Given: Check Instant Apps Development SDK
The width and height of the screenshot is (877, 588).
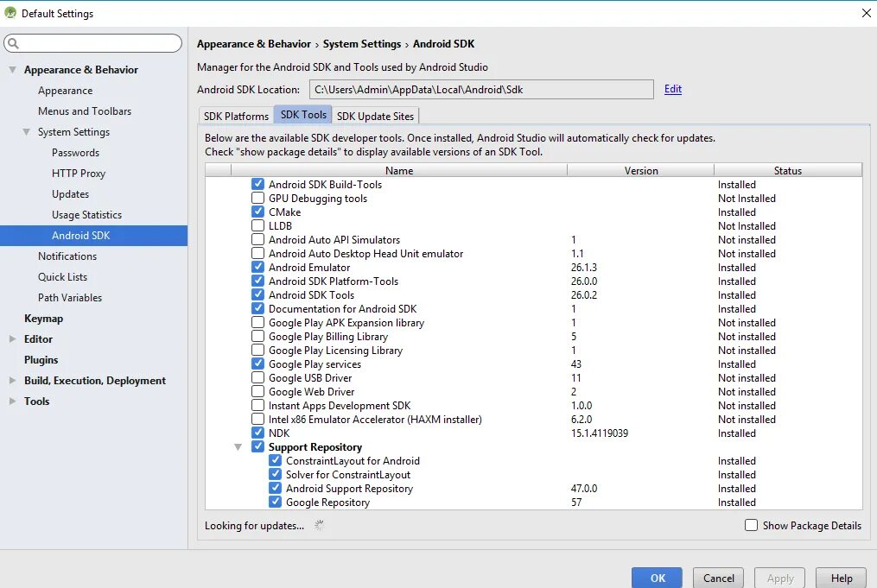Looking at the screenshot, I should pos(257,405).
